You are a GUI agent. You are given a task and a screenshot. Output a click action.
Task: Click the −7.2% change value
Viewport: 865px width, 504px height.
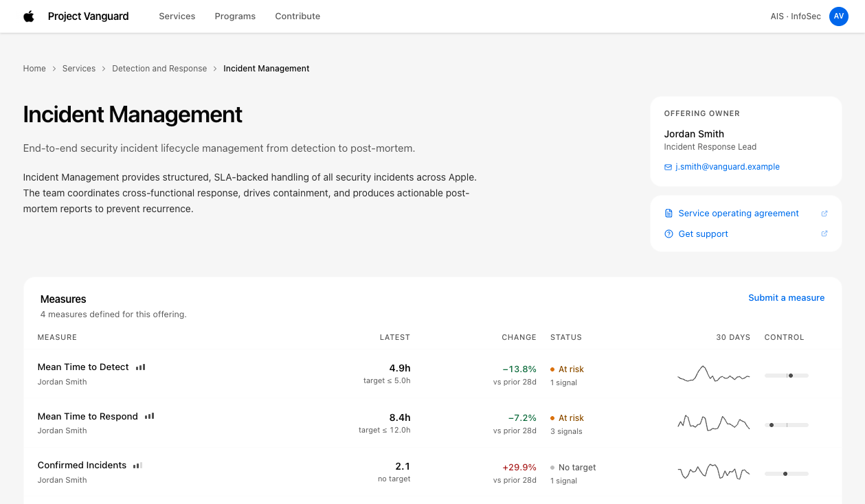pos(522,418)
